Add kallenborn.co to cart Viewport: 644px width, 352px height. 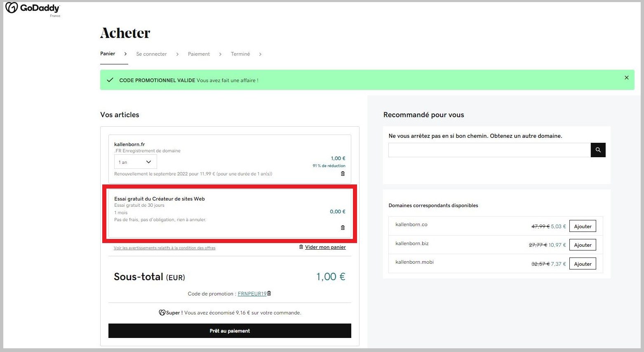(583, 226)
